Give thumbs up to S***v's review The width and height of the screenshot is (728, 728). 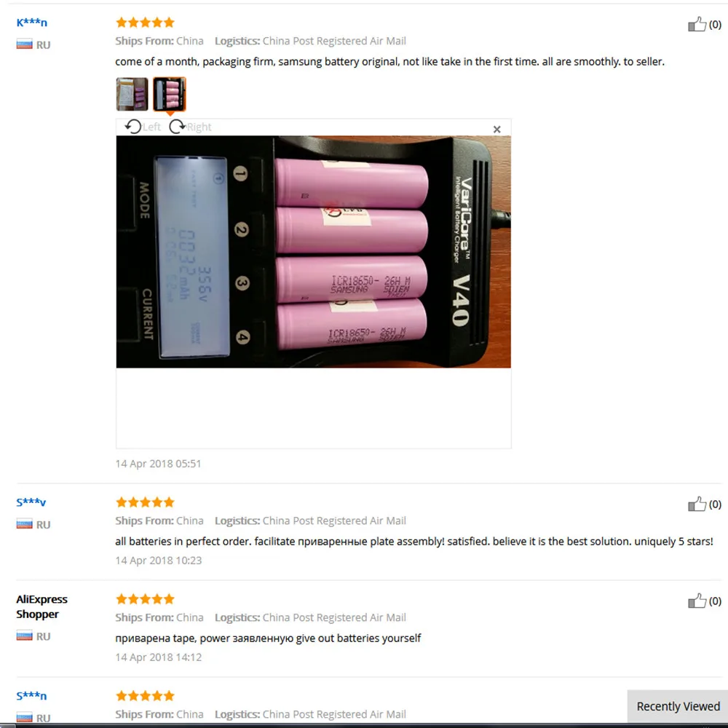(x=697, y=504)
